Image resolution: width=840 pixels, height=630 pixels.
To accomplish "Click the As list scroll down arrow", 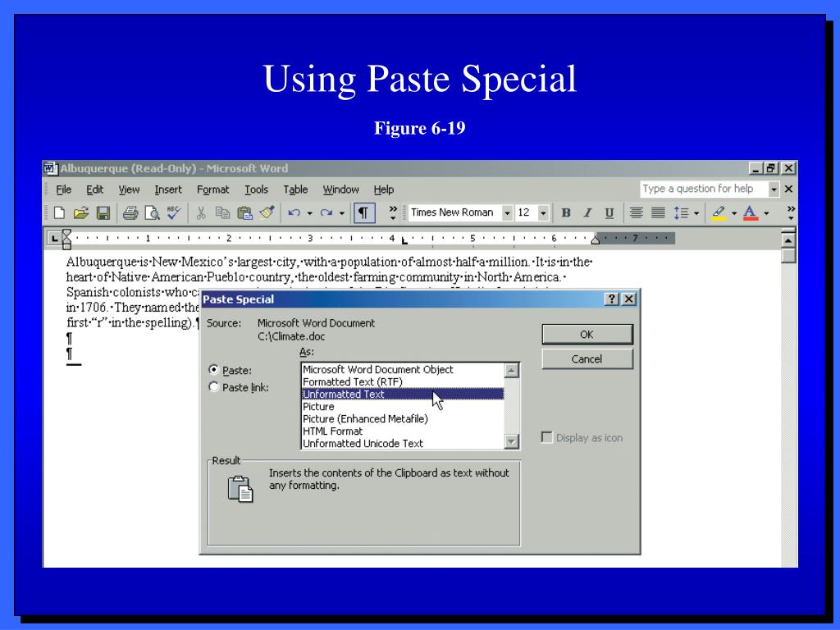I will tap(512, 441).
